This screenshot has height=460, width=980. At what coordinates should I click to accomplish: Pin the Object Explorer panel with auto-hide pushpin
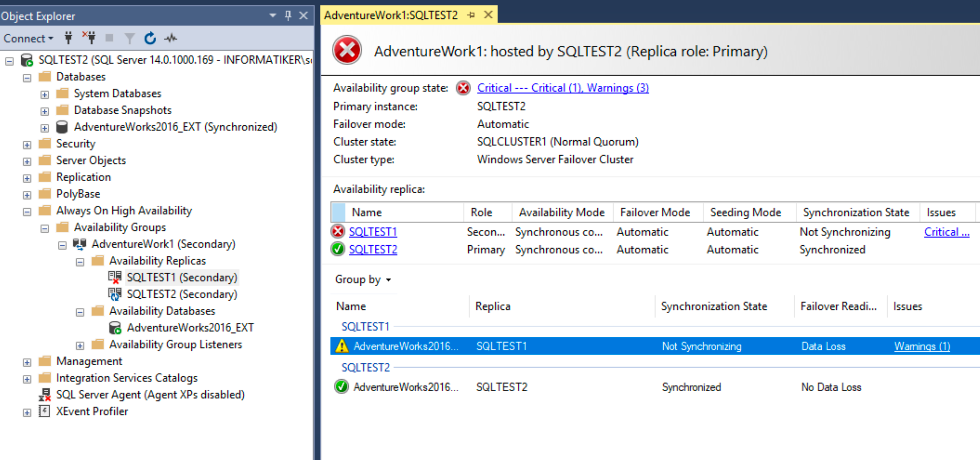[x=288, y=16]
